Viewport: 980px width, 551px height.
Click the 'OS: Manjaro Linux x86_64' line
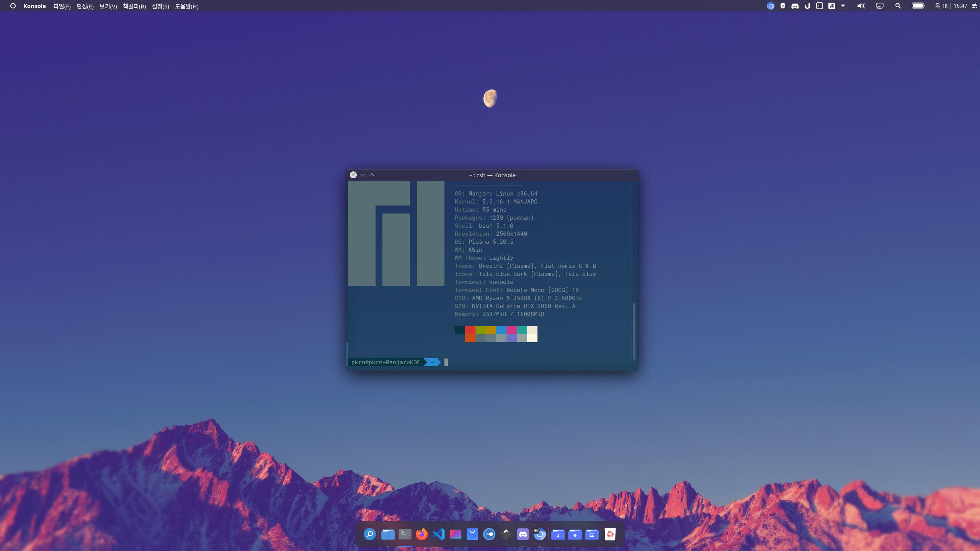point(496,194)
